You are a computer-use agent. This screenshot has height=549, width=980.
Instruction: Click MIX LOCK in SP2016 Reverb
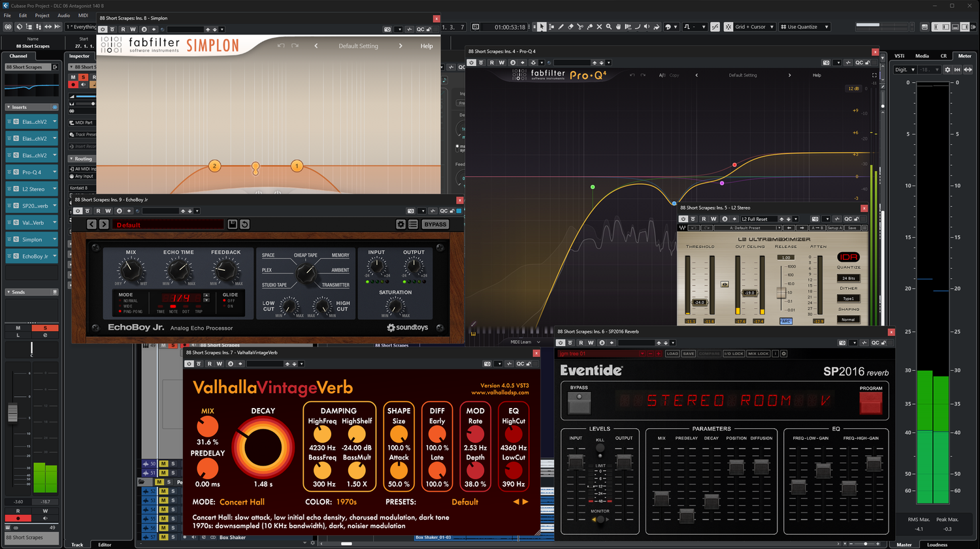(x=758, y=353)
